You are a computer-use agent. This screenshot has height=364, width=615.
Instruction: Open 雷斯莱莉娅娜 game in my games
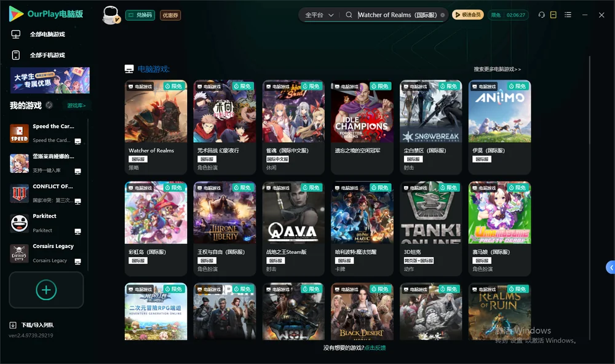click(x=45, y=164)
